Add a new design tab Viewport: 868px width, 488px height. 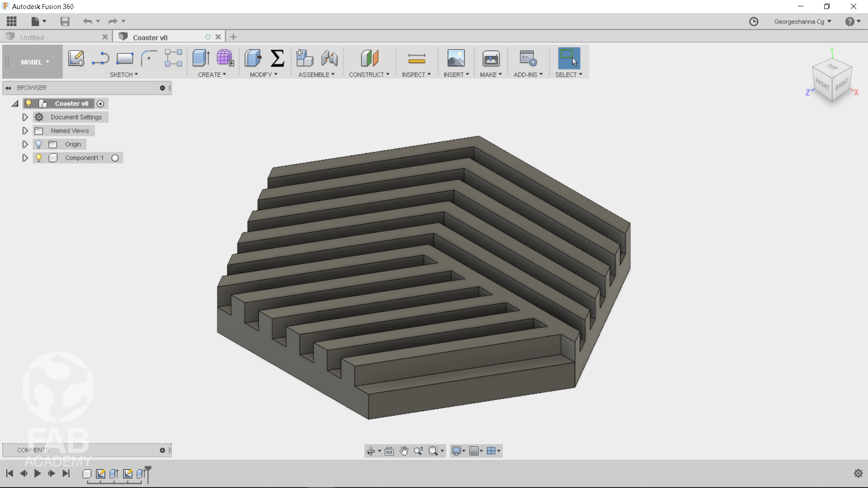[x=233, y=37]
